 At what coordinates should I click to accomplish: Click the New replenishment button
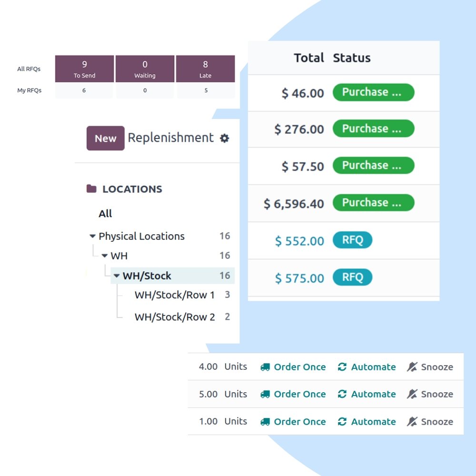click(x=105, y=138)
